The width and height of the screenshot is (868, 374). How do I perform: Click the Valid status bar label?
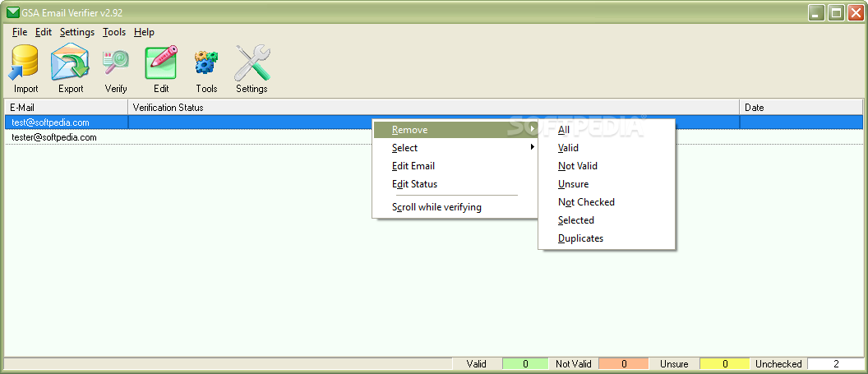coord(477,364)
